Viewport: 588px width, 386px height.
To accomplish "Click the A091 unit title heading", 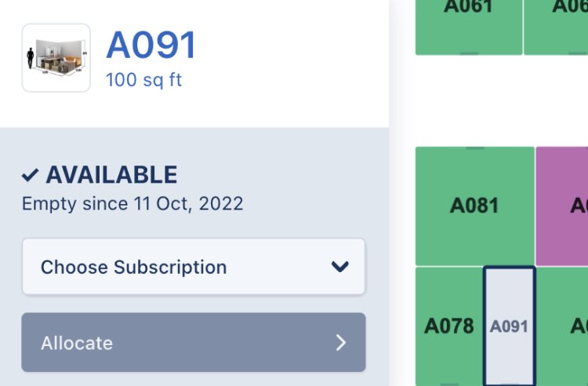I will coord(151,45).
